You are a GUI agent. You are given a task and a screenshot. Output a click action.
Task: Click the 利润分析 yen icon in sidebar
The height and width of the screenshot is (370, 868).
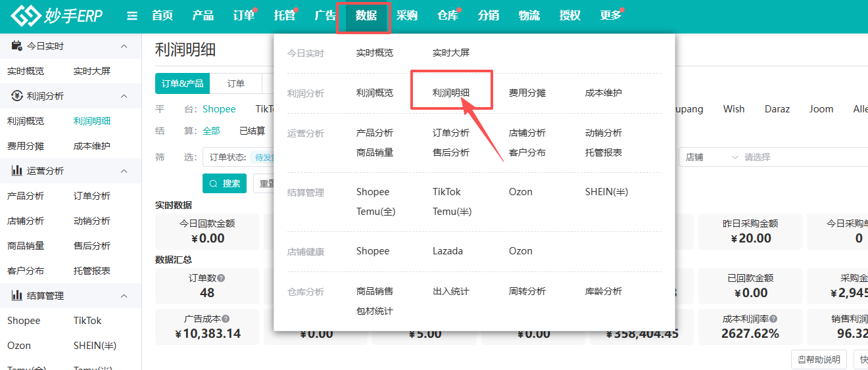[x=17, y=96]
